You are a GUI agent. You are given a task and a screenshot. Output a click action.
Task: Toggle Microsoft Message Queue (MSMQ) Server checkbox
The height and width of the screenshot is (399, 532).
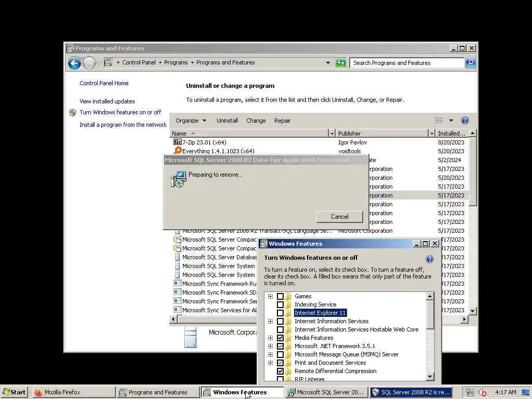(x=280, y=354)
